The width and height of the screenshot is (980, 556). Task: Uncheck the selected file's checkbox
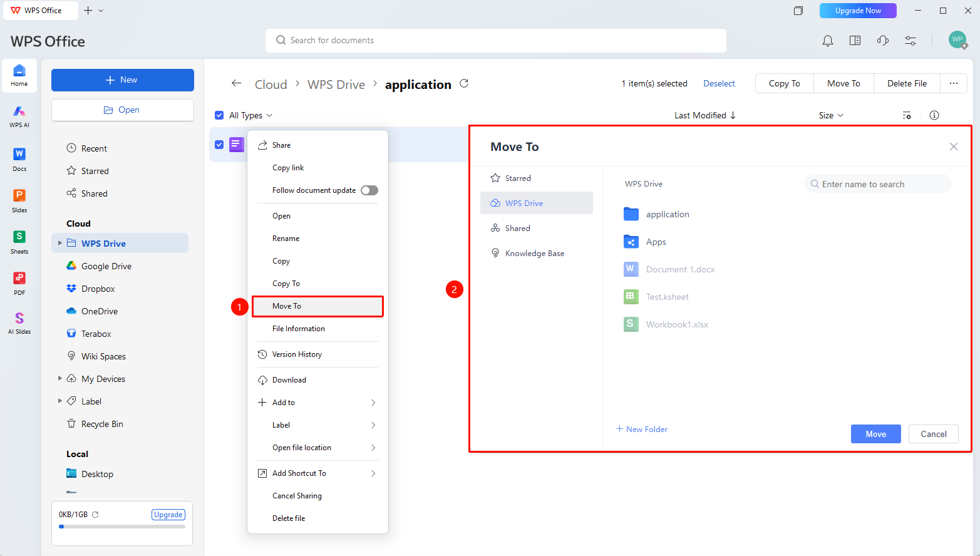pos(219,145)
